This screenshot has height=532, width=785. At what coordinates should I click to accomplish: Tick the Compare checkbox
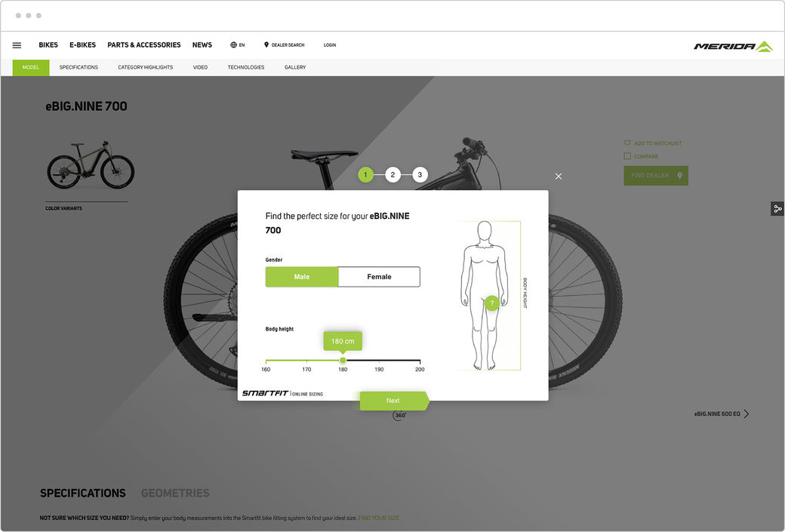click(x=627, y=156)
